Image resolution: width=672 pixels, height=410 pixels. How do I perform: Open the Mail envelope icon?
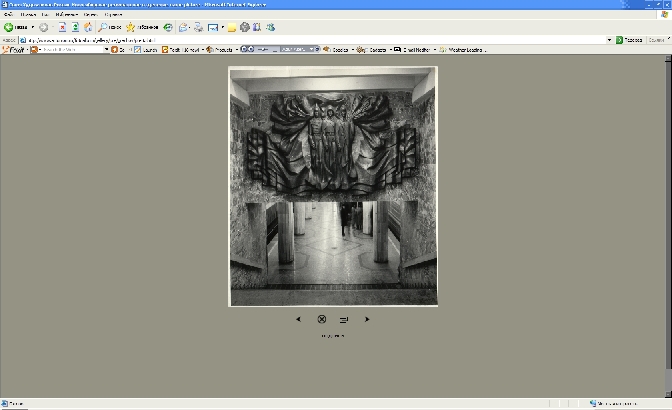[183, 27]
